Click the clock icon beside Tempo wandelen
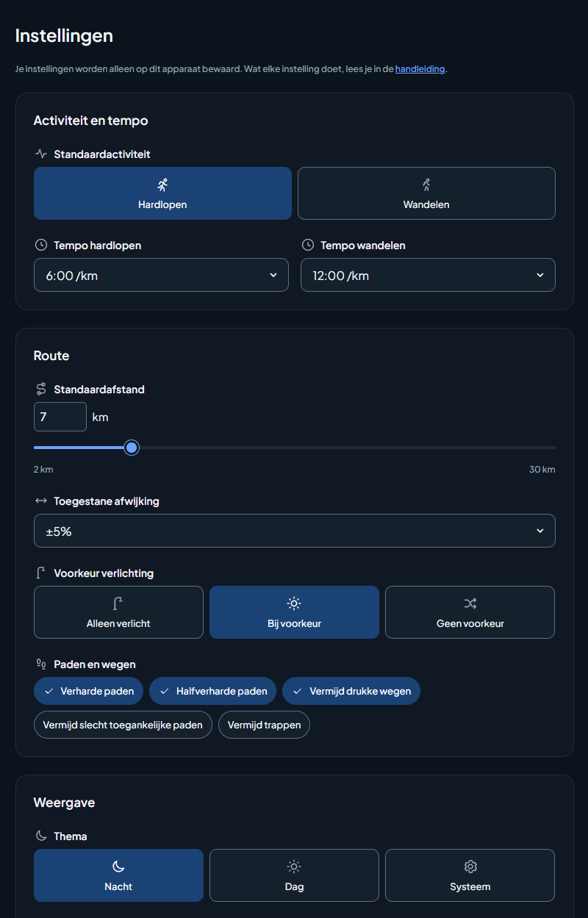 [308, 245]
